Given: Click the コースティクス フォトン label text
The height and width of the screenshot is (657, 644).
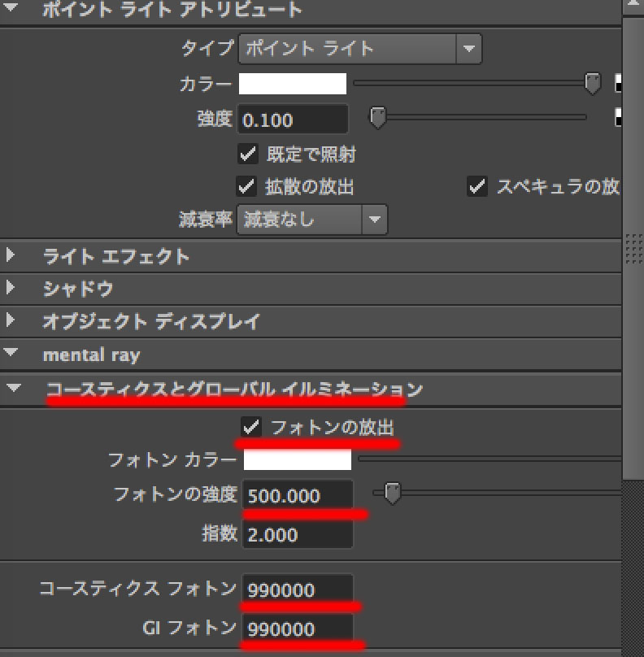Looking at the screenshot, I should 138,589.
